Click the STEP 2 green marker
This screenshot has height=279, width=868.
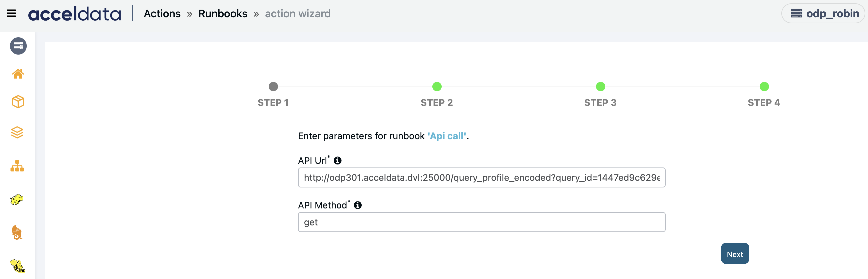coord(437,87)
